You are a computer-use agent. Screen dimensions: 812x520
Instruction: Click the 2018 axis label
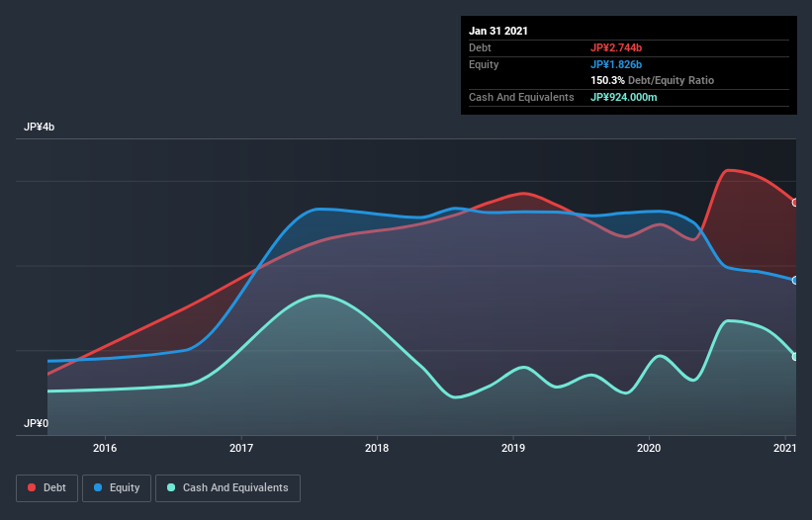(377, 448)
